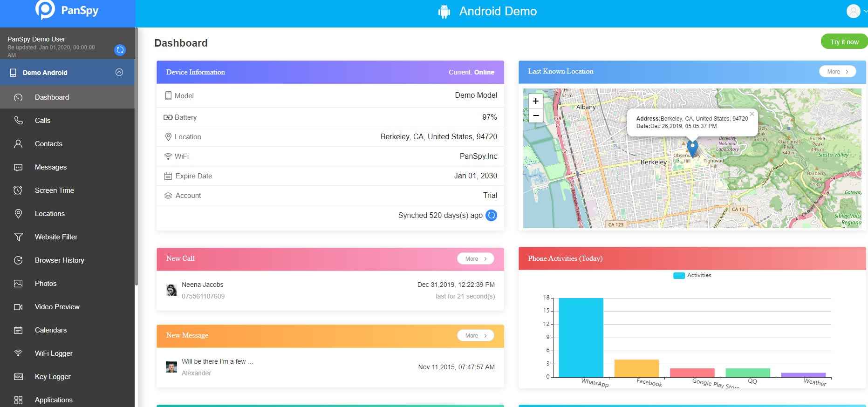The width and height of the screenshot is (868, 407).
Task: Open More in Last Known Location
Action: click(838, 71)
